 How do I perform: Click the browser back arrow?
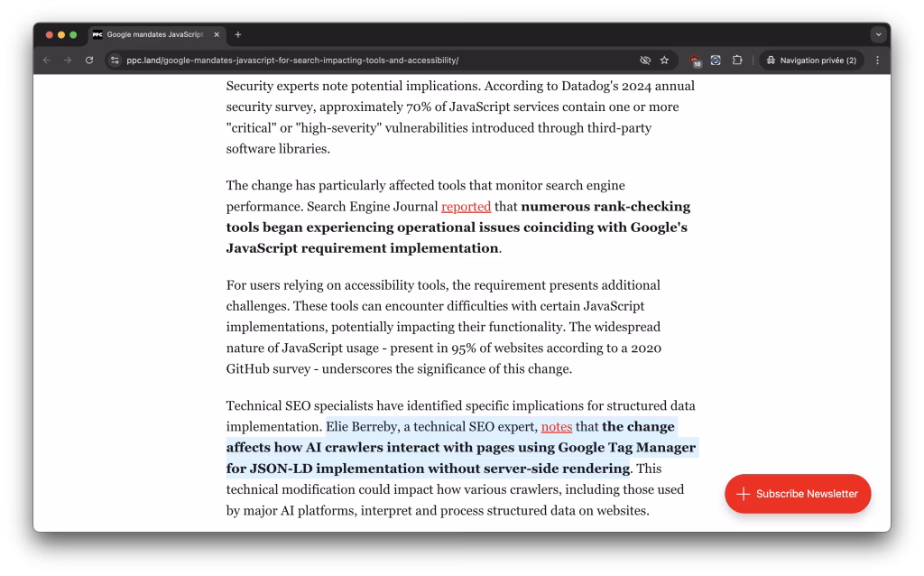pos(47,60)
